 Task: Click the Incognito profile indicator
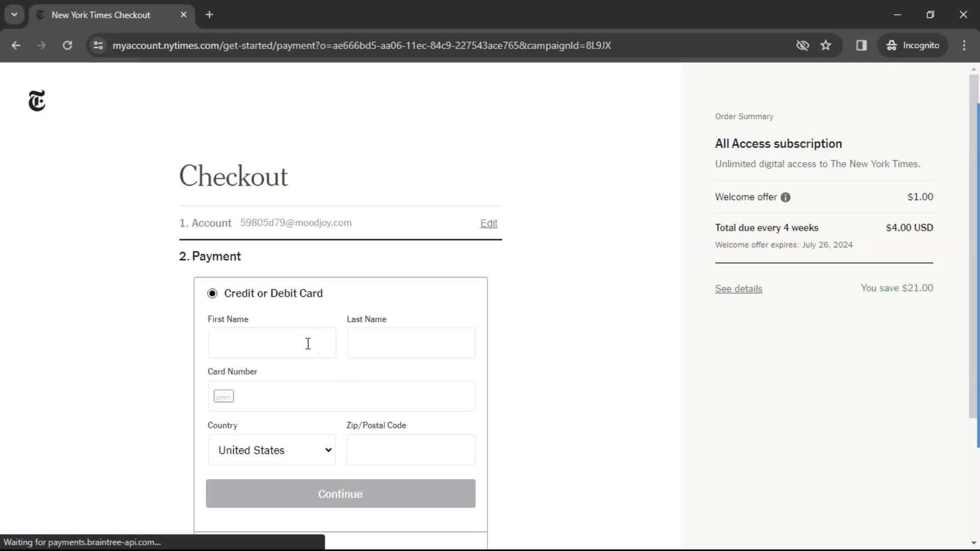pos(913,45)
